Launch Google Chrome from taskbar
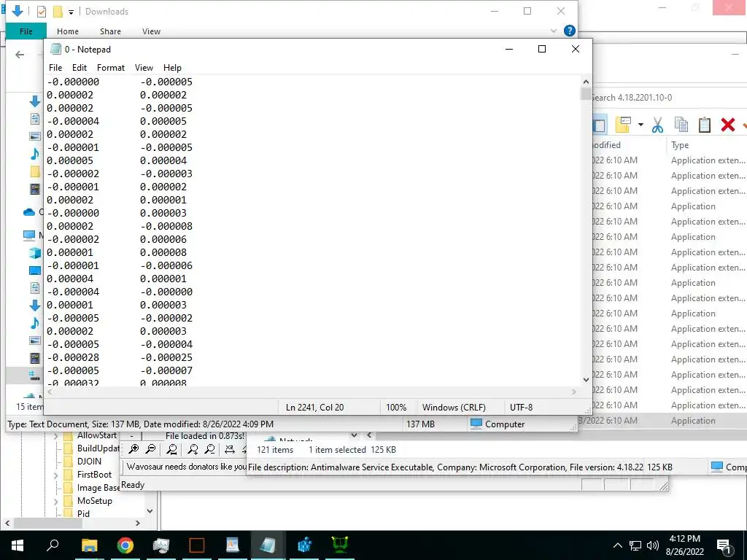This screenshot has height=560, width=747. [125, 545]
